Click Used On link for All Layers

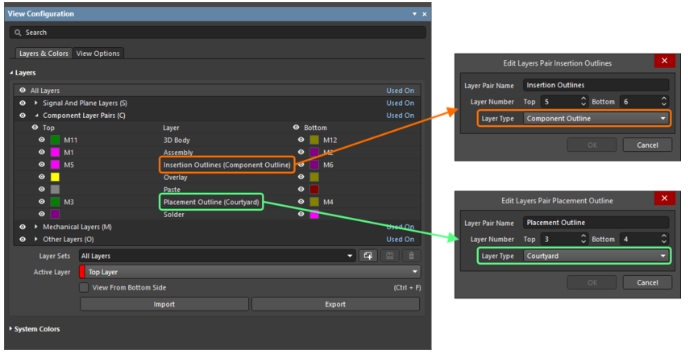pos(400,90)
